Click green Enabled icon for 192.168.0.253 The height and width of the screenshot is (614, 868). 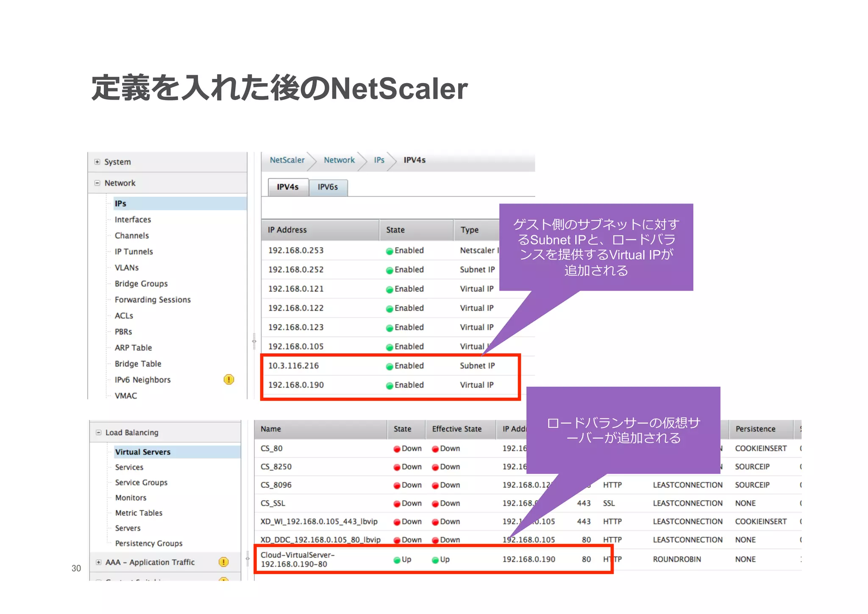tap(389, 251)
